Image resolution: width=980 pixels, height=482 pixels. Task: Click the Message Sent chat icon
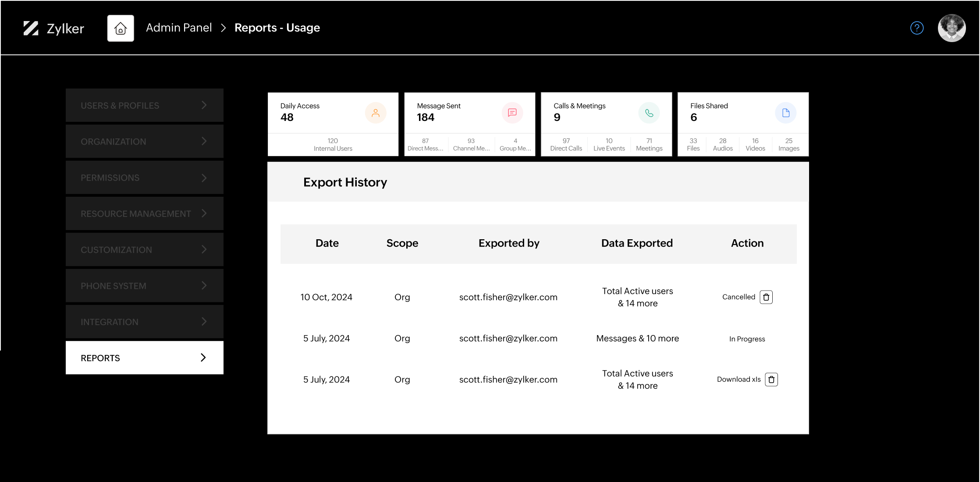pyautogui.click(x=513, y=113)
